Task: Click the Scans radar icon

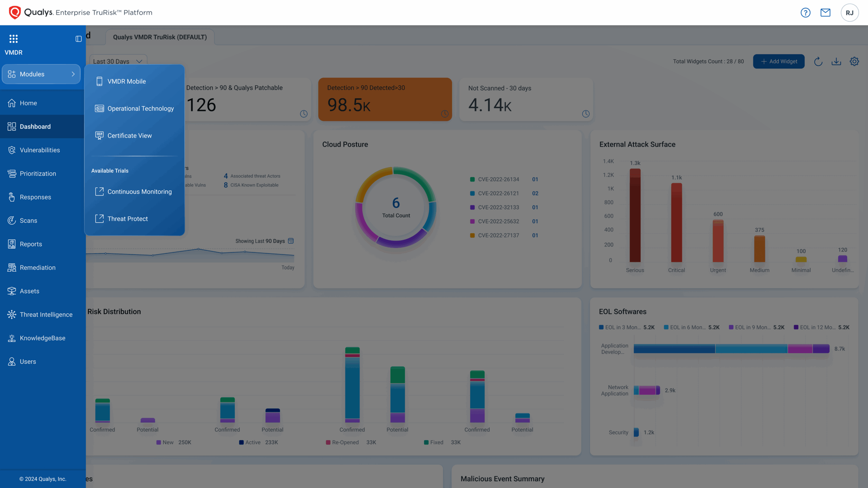Action: (12, 220)
